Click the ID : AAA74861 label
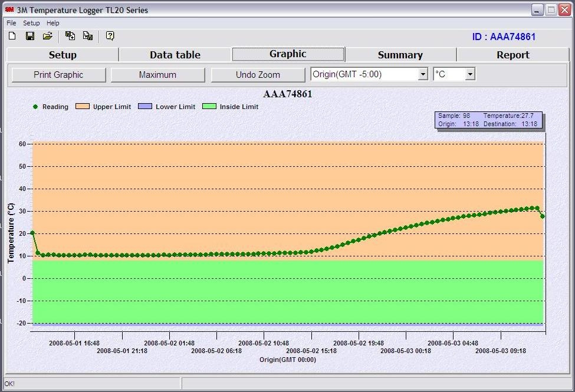The width and height of the screenshot is (575, 392). (504, 37)
